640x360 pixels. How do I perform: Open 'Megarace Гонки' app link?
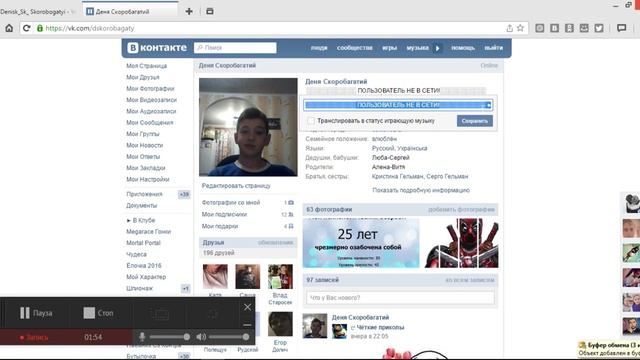[x=149, y=231]
